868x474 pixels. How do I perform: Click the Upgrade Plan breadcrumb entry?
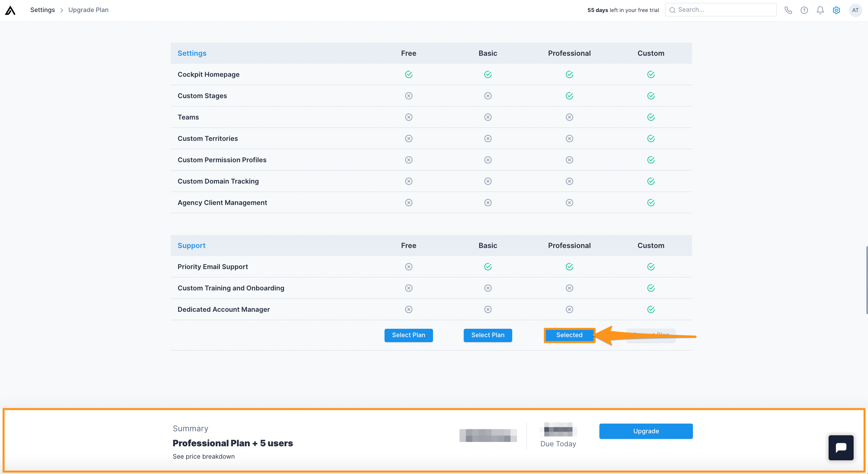click(x=88, y=10)
